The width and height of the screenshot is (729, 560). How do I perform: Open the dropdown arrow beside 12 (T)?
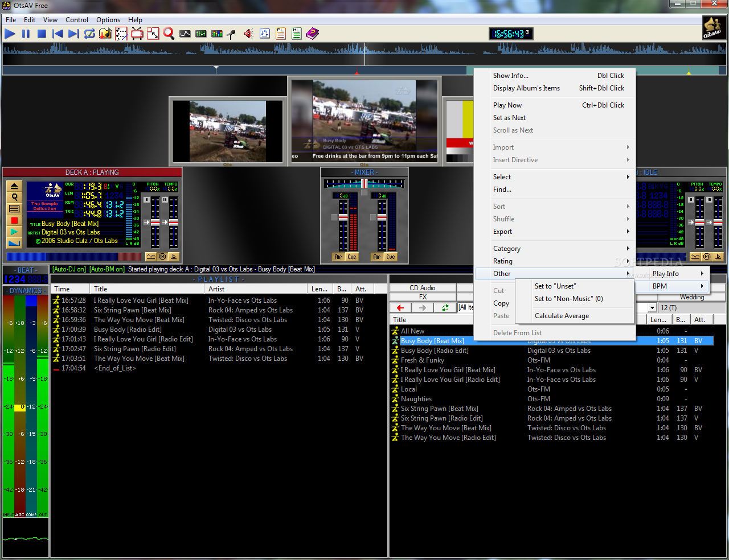(653, 308)
